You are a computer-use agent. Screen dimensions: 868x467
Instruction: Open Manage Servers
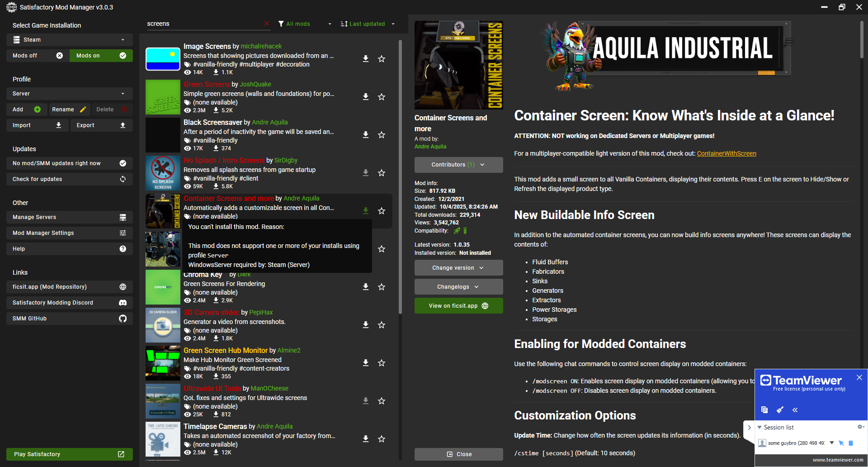point(70,217)
